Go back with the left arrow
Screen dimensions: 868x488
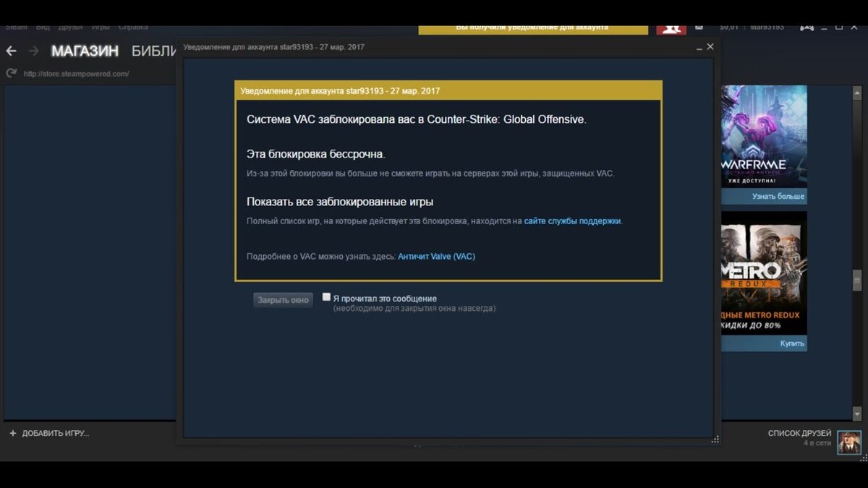pos(11,51)
